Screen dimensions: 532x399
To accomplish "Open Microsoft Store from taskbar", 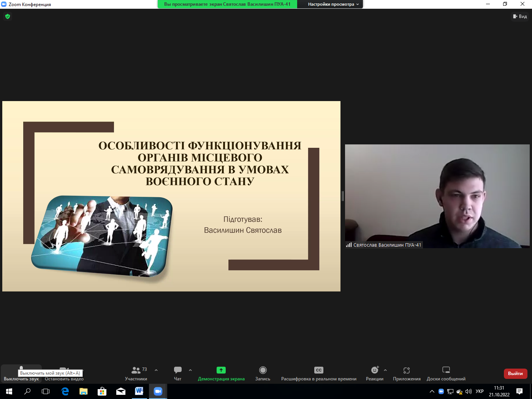I will tap(102, 391).
